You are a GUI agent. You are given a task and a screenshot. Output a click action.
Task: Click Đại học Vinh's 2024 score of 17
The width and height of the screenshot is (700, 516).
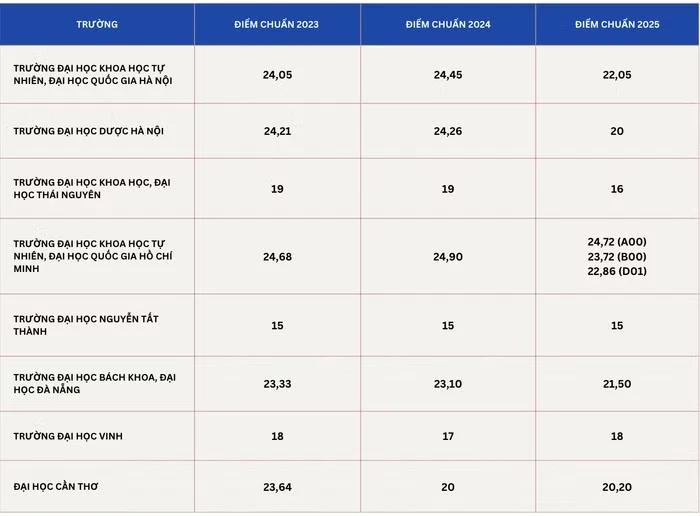(448, 436)
